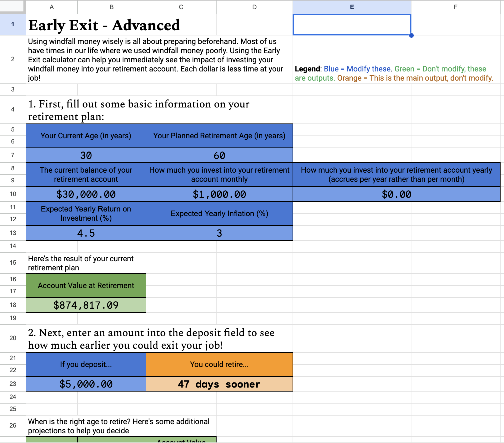Click the current age value 30

[86, 155]
